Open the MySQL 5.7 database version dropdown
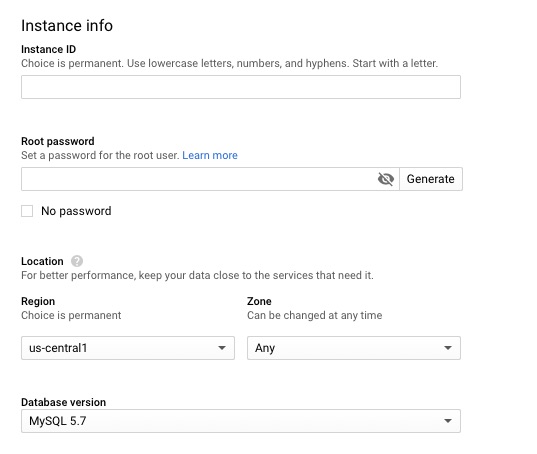537x454 pixels. point(241,421)
